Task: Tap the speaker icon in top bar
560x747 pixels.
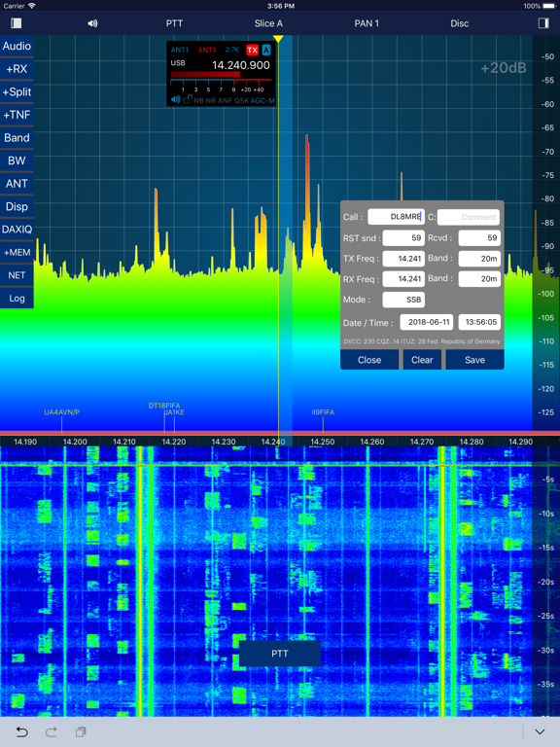Action: 92,23
